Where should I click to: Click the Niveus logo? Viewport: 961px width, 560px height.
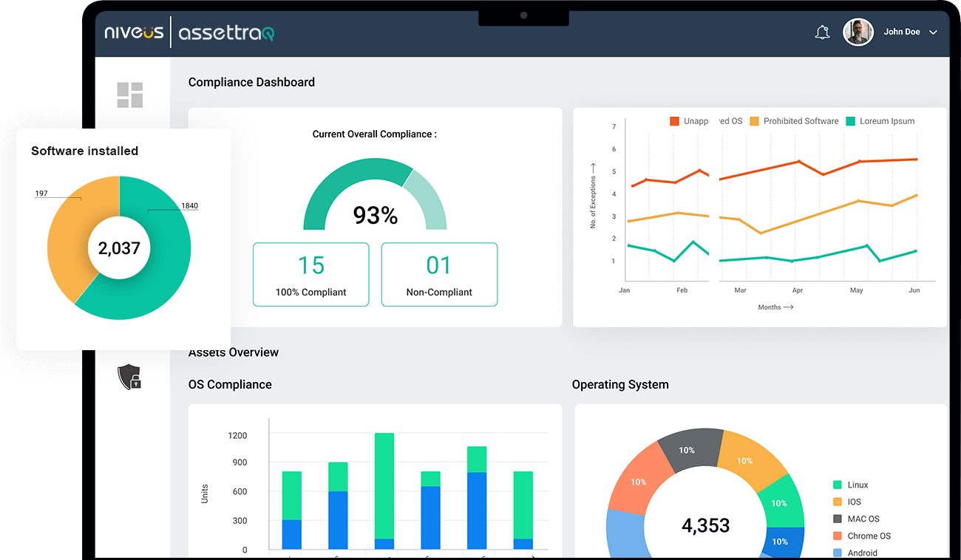point(134,32)
